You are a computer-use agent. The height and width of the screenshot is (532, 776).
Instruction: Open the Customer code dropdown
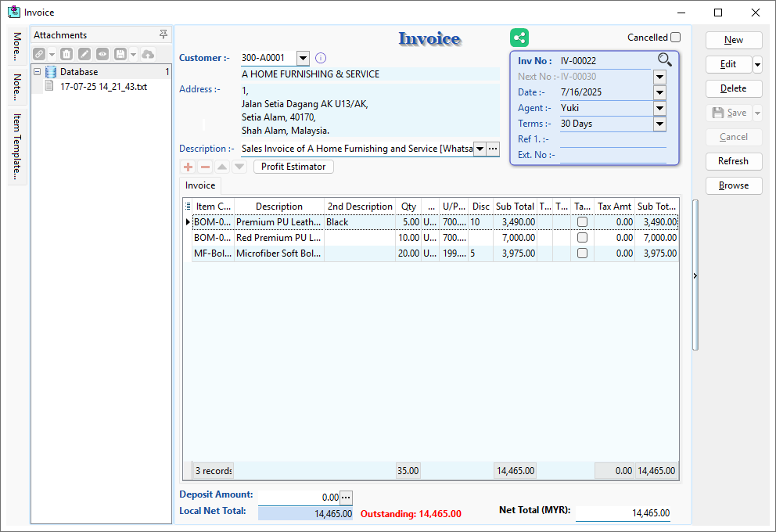(303, 58)
